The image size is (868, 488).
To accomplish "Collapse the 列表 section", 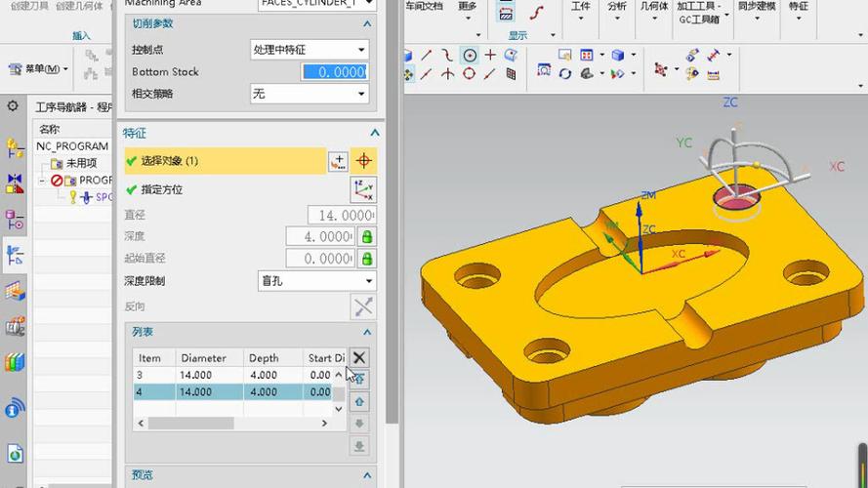I will (x=366, y=332).
